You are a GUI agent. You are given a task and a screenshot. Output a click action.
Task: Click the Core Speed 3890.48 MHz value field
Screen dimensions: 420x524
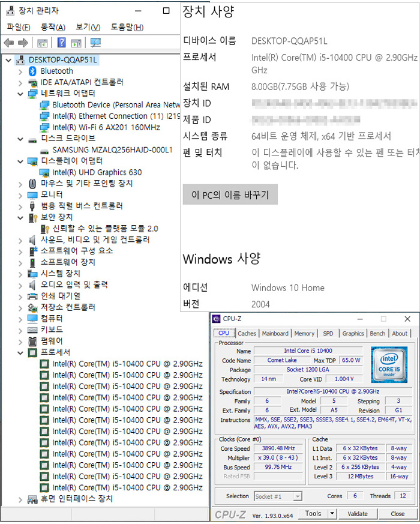pos(278,448)
